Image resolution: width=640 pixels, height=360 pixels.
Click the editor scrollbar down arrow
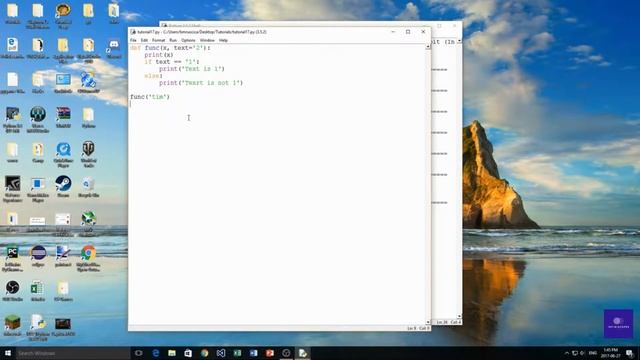coord(428,322)
